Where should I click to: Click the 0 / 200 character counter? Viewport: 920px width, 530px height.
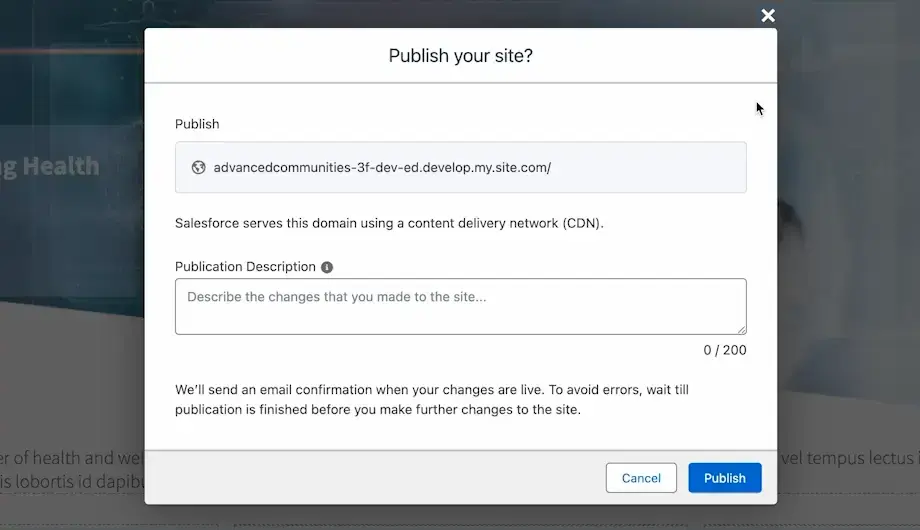click(x=725, y=350)
